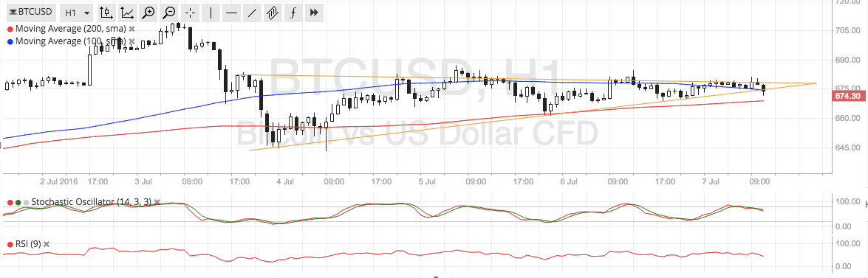Screen dimensions: 868x278
Task: Expand the H1 timeframe dropdown
Action: pyautogui.click(x=76, y=12)
